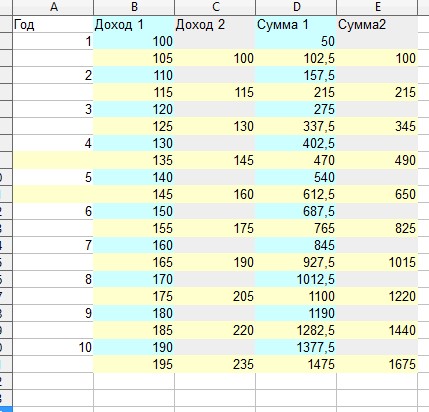The image size is (429, 412).
Task: Select 115 in the Доход 2 column
Action: click(215, 92)
